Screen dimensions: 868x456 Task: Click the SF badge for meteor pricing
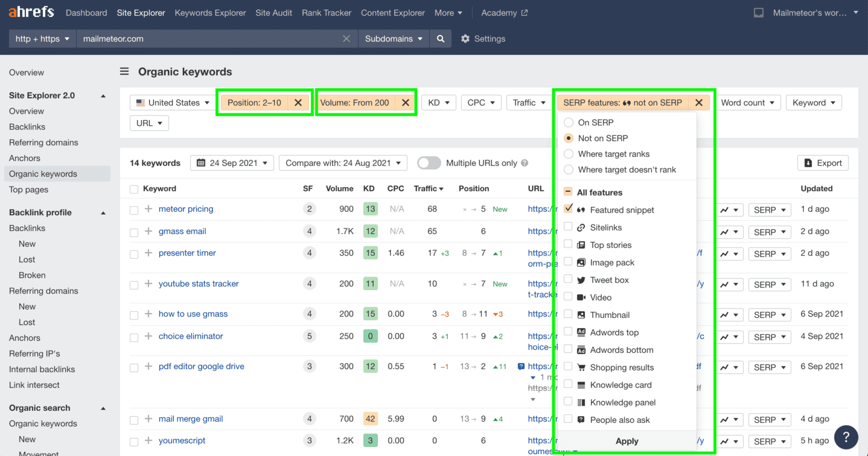[309, 209]
